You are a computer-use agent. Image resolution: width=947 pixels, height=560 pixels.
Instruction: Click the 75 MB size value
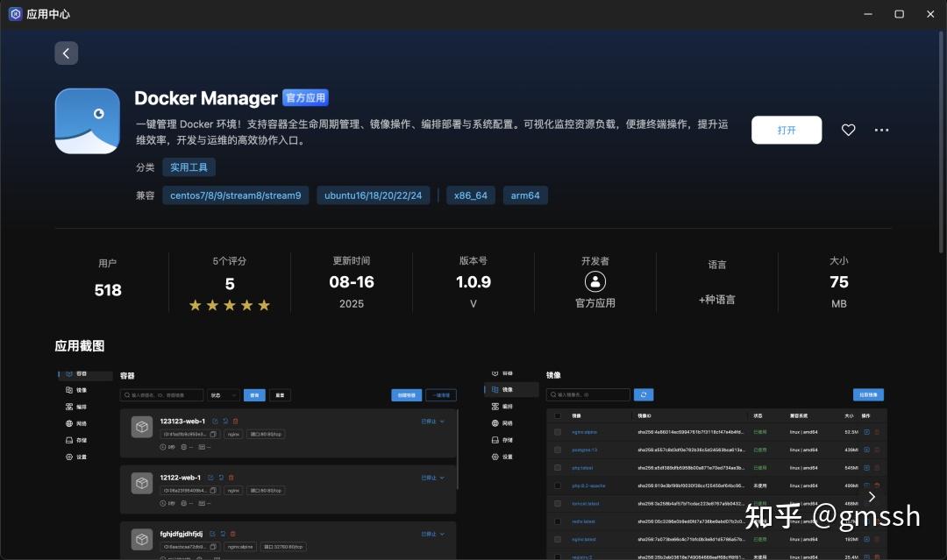pos(839,282)
